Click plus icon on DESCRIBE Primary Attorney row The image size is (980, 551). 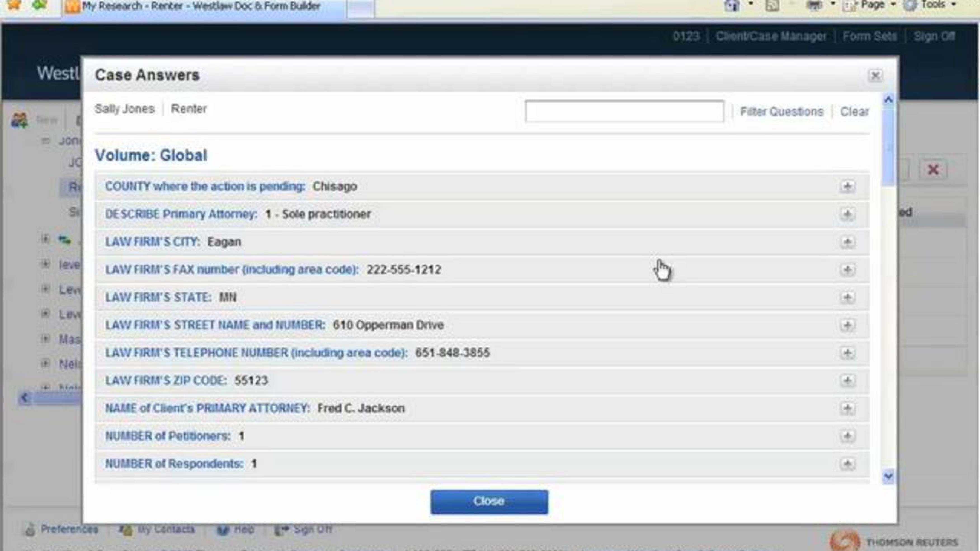pyautogui.click(x=847, y=214)
